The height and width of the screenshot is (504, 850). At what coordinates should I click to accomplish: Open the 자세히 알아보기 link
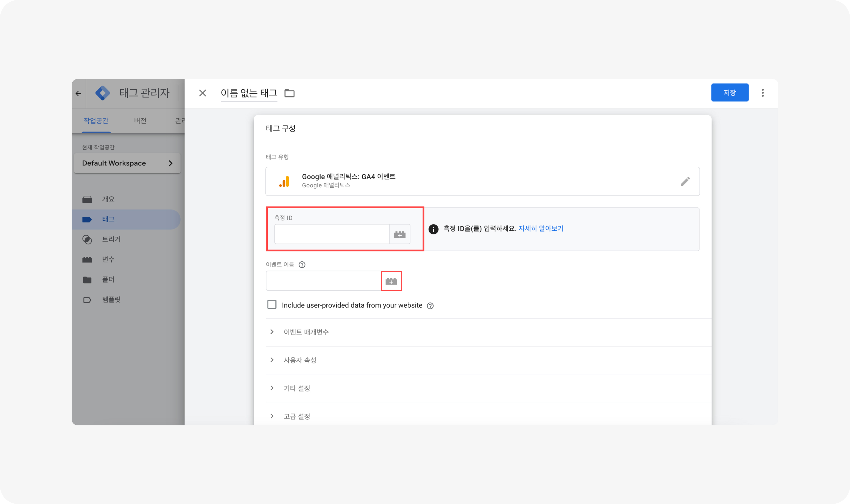coord(541,229)
